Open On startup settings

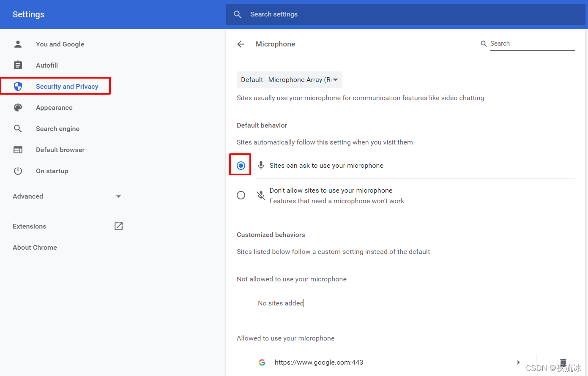click(52, 171)
